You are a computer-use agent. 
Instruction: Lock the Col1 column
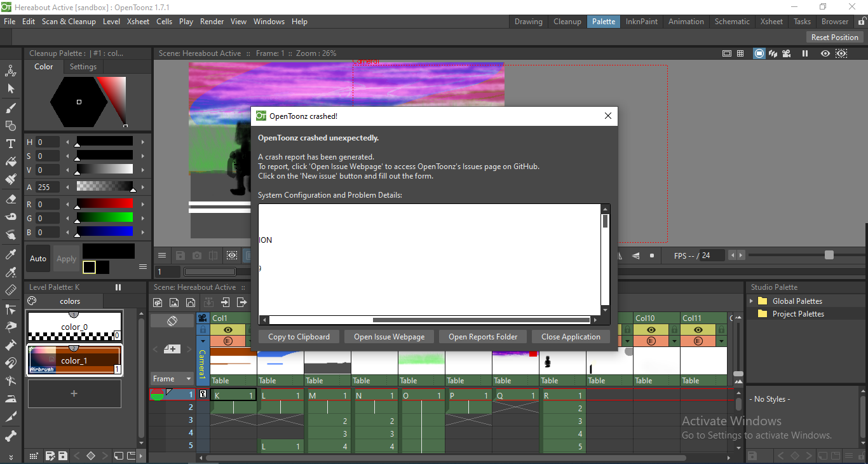click(x=249, y=330)
